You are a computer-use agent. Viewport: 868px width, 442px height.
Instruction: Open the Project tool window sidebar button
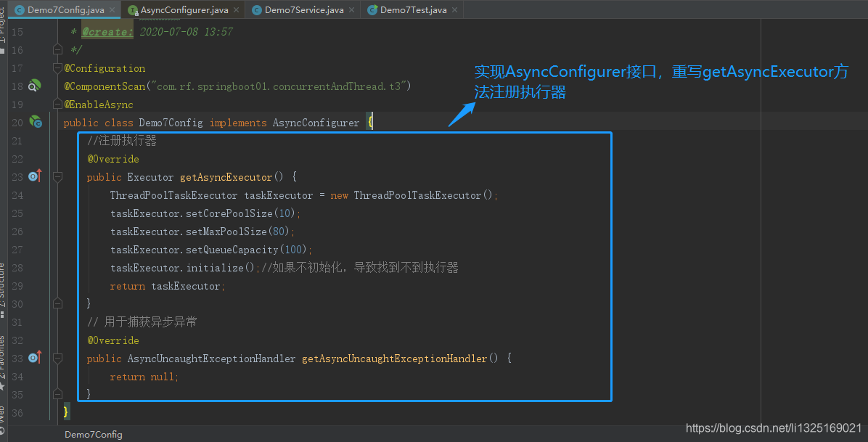coord(3,29)
